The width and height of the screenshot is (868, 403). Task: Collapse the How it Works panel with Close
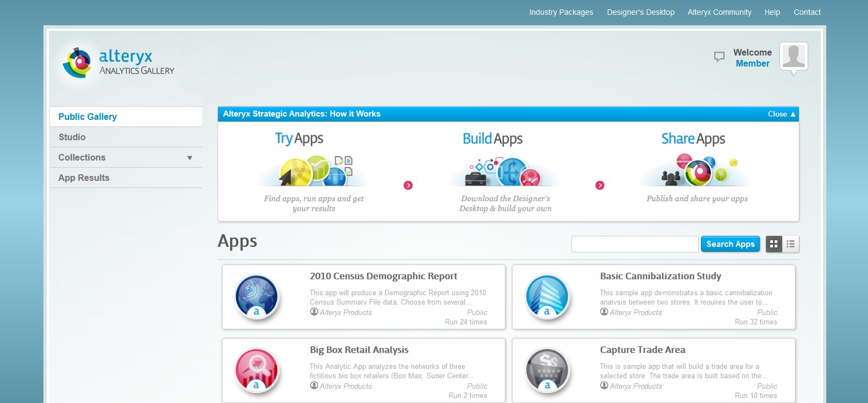781,114
